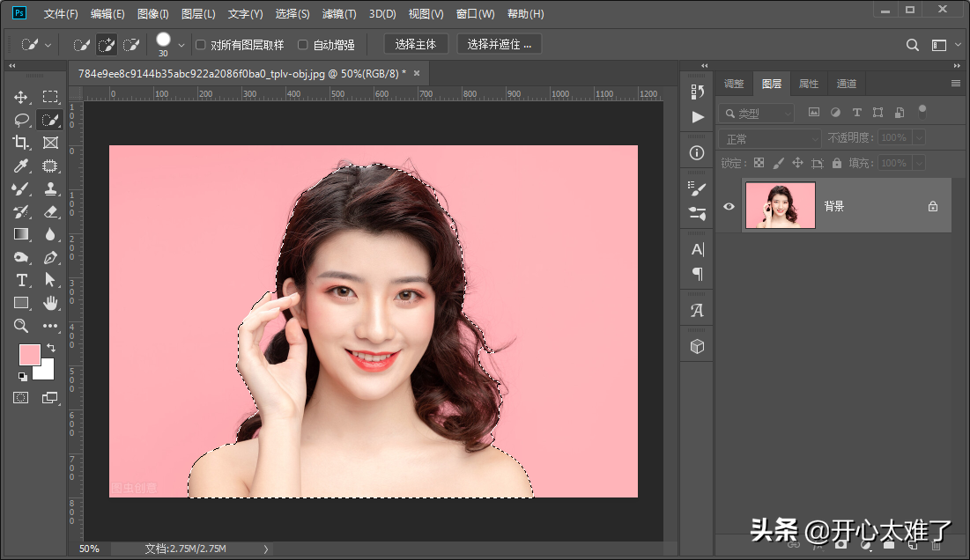Hide the 背景 layer with eye icon

pyautogui.click(x=729, y=206)
